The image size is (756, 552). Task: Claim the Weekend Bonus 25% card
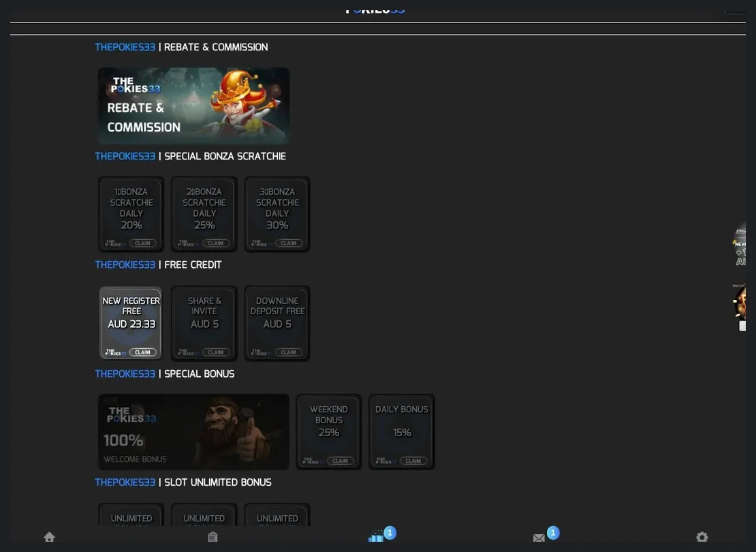pyautogui.click(x=340, y=461)
